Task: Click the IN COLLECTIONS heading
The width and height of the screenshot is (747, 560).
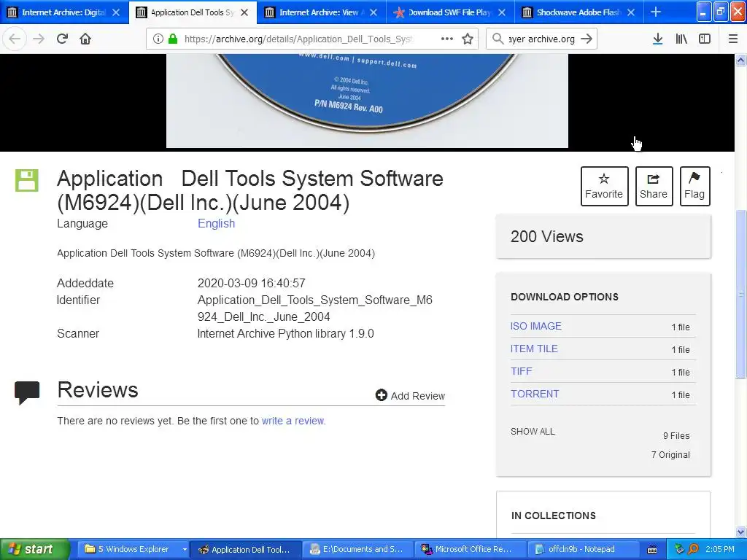Action: pos(554,516)
